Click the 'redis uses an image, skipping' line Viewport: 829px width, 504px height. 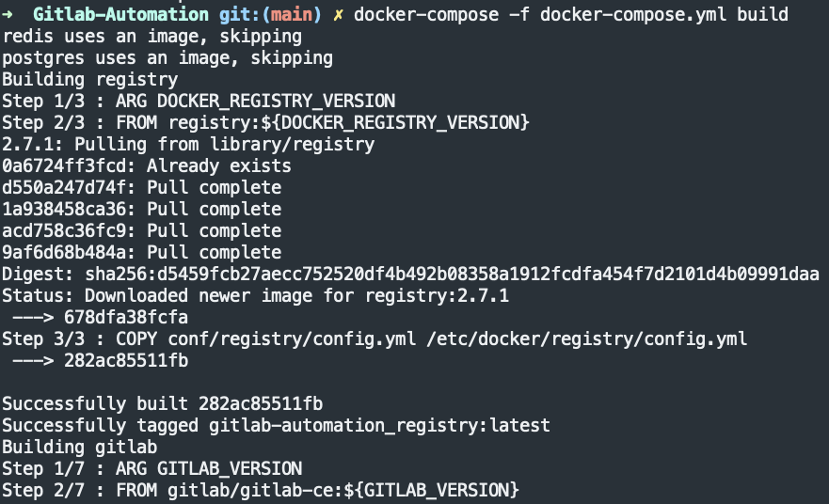(x=152, y=37)
